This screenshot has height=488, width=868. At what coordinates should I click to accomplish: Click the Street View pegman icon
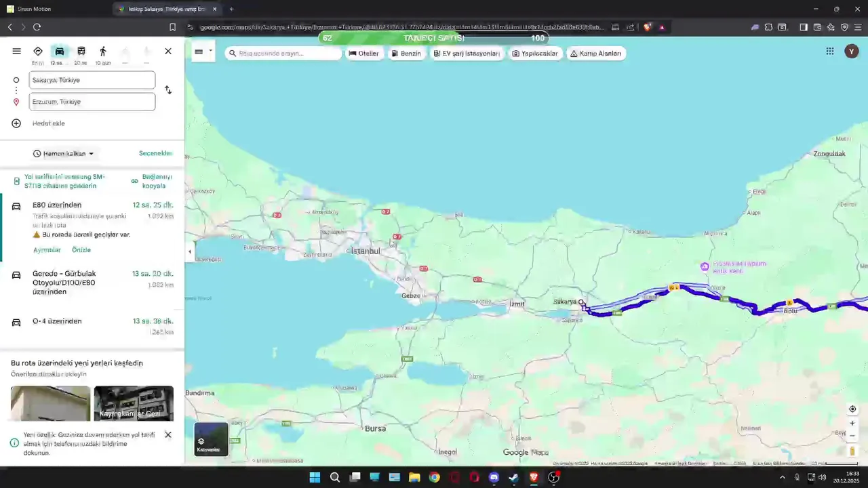[x=852, y=451]
